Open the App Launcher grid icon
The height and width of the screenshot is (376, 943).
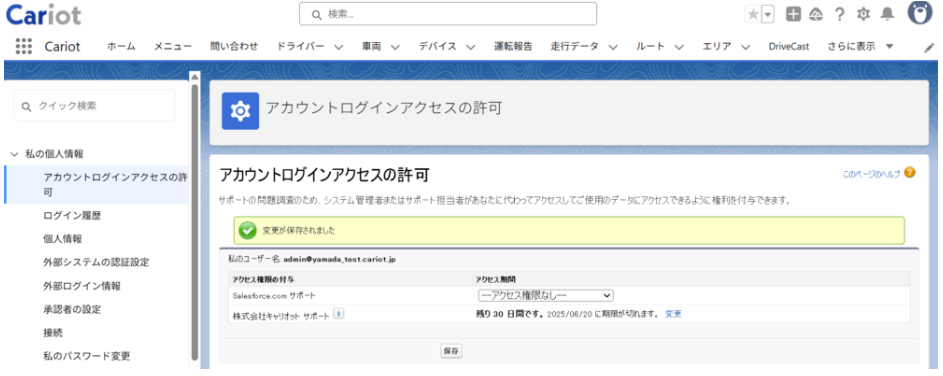click(x=23, y=46)
